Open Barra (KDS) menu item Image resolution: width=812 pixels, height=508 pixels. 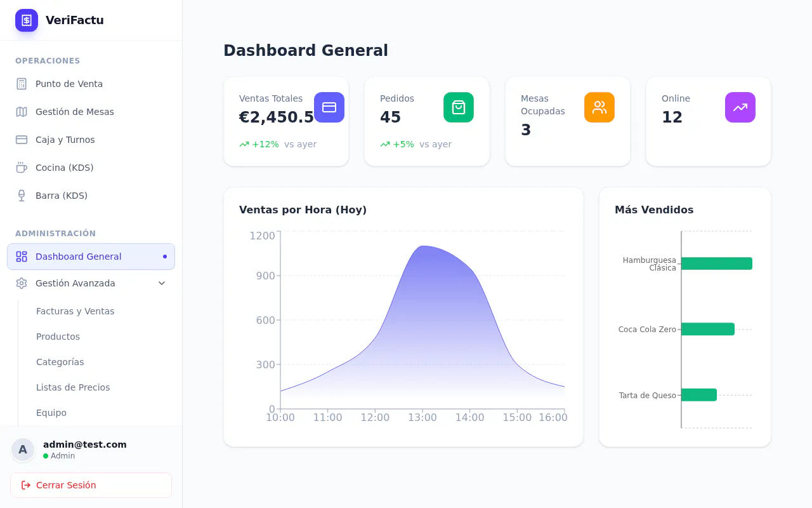tap(91, 196)
